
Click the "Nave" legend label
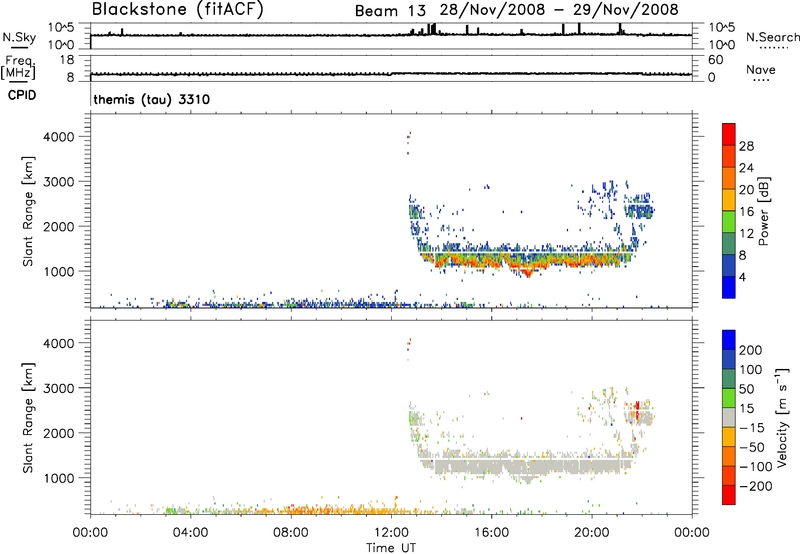(761, 70)
